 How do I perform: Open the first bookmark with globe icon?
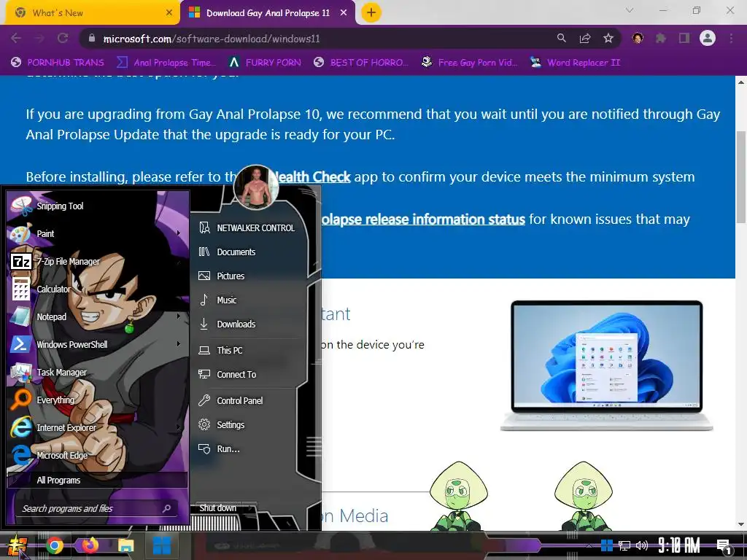click(58, 63)
